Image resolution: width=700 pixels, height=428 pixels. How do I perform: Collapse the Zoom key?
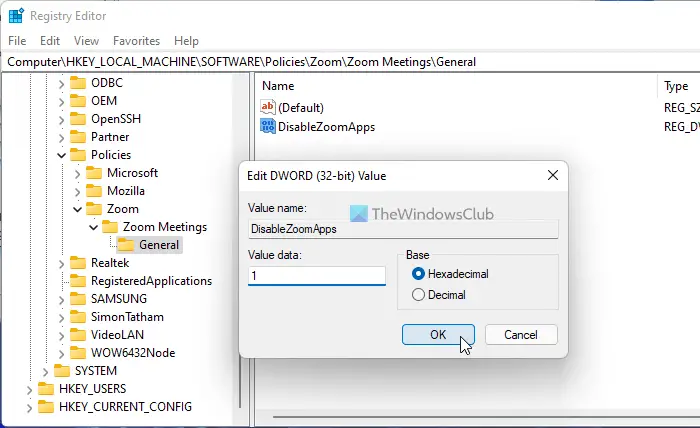point(77,209)
